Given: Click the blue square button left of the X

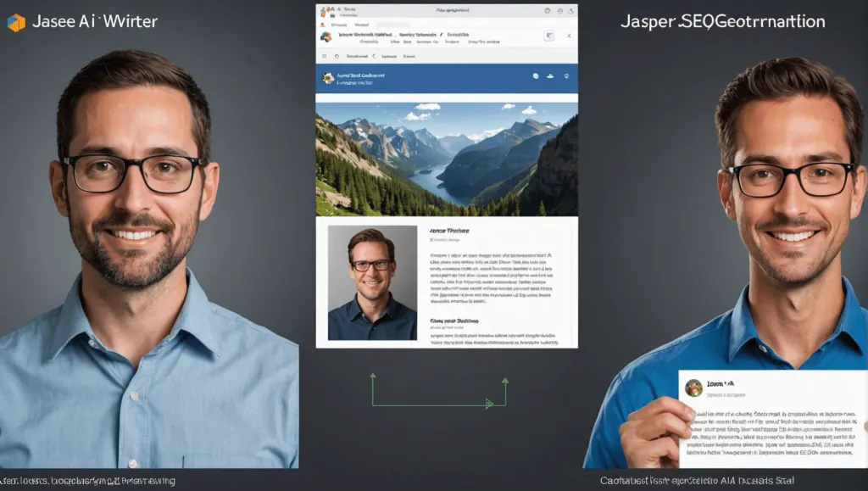Looking at the screenshot, I should point(549,36).
